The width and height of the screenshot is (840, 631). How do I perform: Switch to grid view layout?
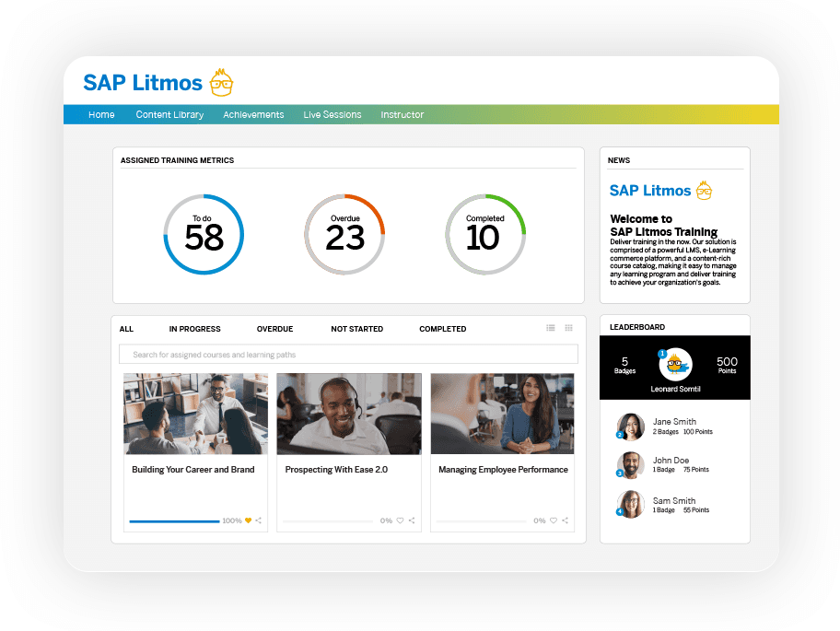click(569, 328)
